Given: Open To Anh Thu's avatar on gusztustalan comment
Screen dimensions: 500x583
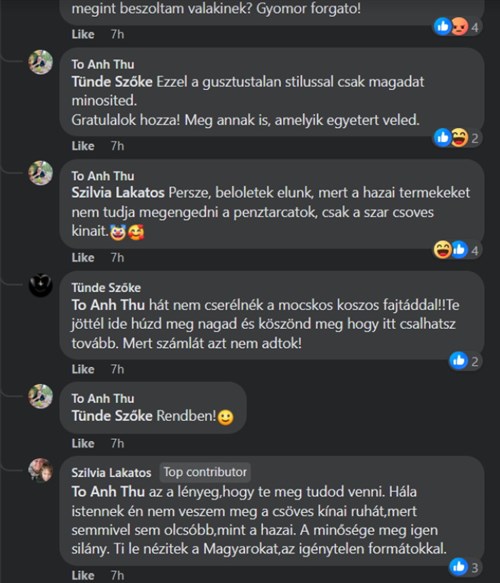Looking at the screenshot, I should click(41, 62).
